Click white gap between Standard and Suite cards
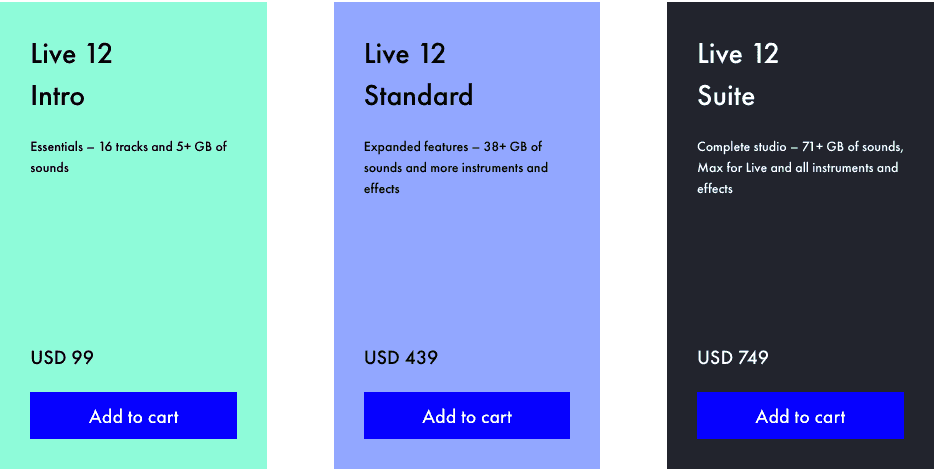The image size is (934, 469). (633, 235)
